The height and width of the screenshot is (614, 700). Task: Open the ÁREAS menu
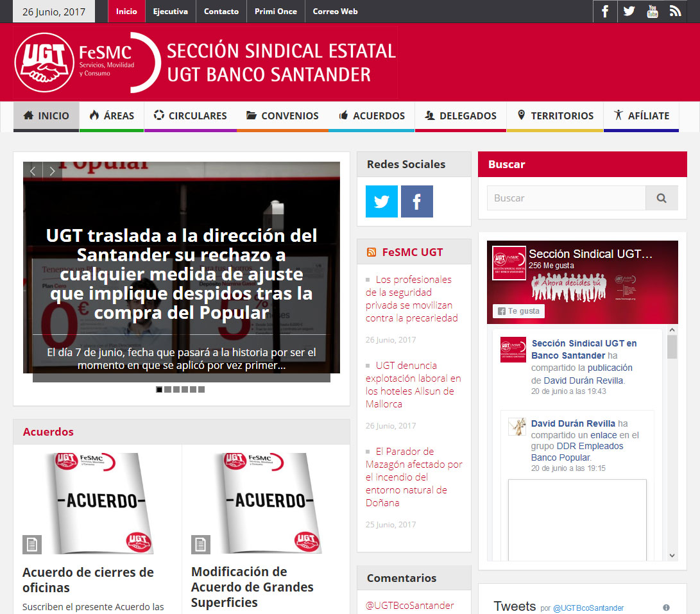(112, 116)
